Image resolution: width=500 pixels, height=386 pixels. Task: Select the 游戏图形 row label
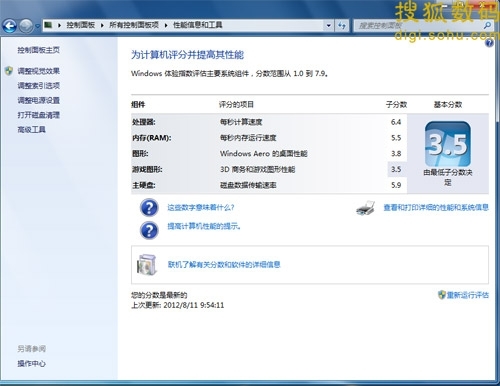(147, 169)
